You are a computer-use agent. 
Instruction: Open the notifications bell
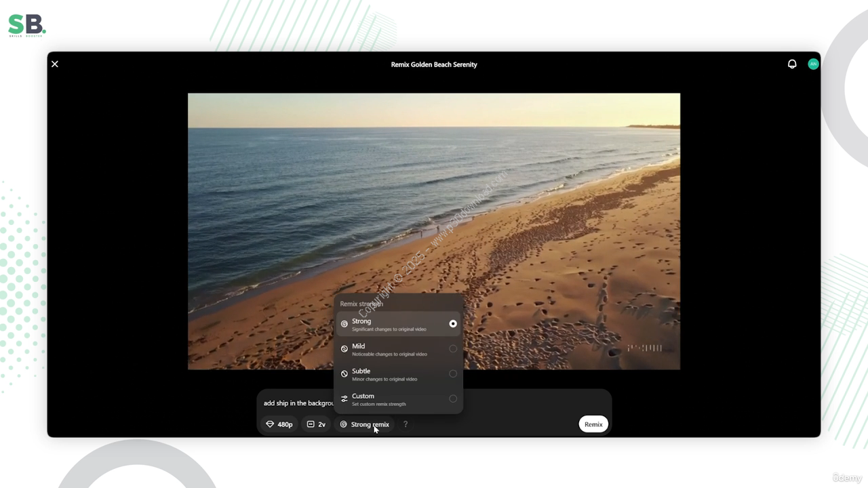(x=792, y=64)
